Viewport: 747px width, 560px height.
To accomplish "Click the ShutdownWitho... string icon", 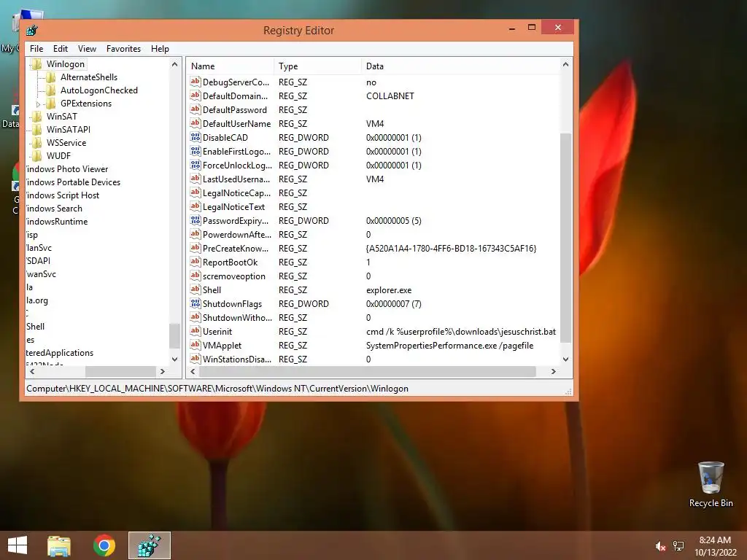I will (x=196, y=316).
